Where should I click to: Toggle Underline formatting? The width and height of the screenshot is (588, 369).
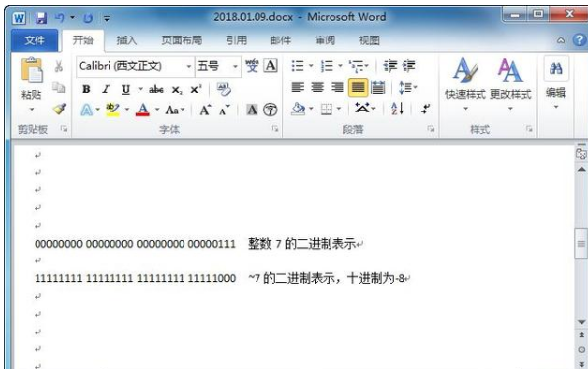pos(126,89)
